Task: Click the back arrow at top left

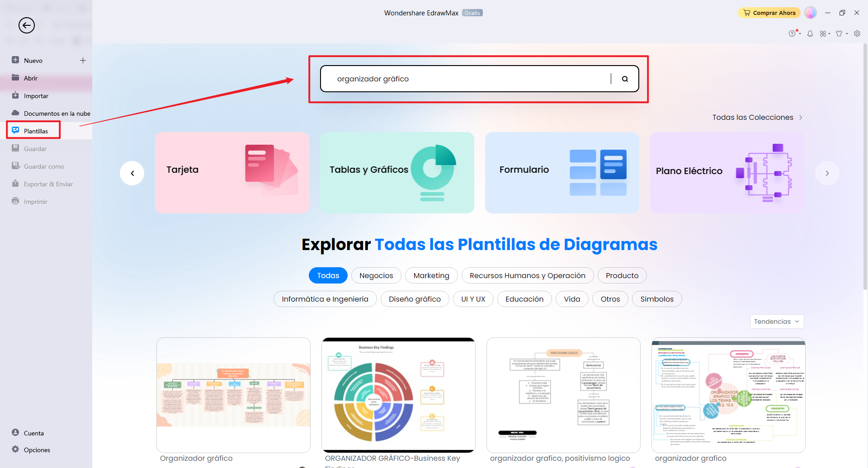Action: 26,25
